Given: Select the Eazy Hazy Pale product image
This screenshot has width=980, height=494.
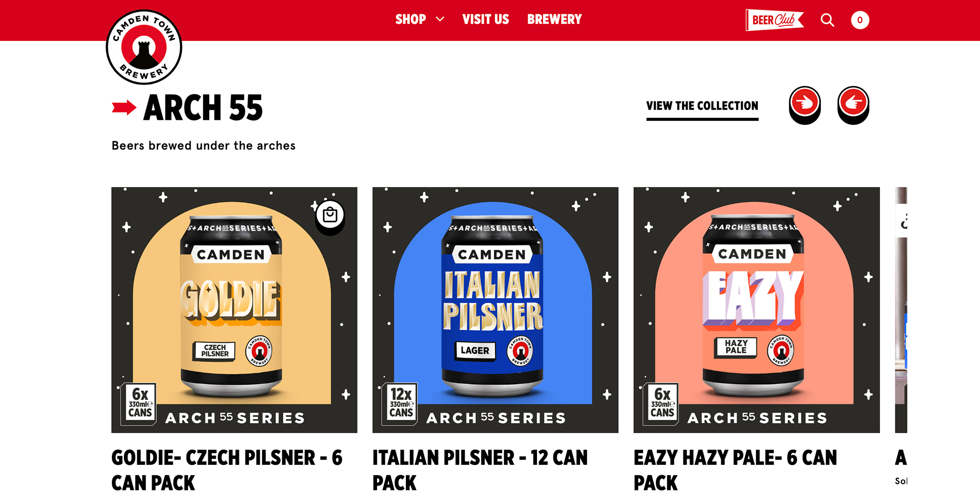Looking at the screenshot, I should click(x=757, y=310).
